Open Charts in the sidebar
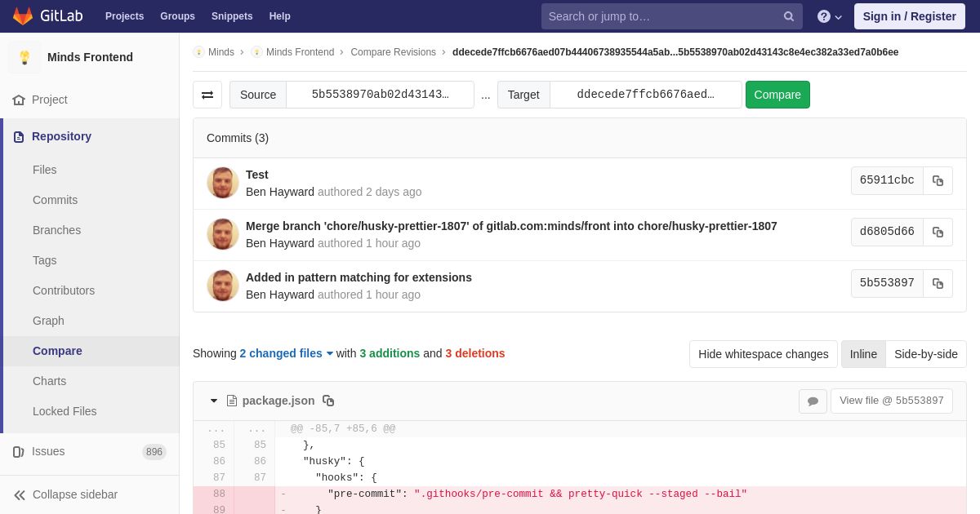980x514 pixels. (49, 381)
